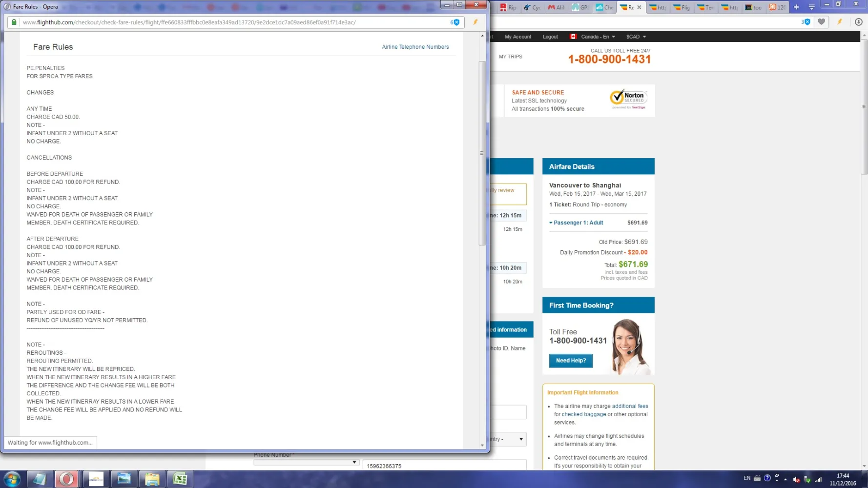Open Opera from the taskbar
This screenshot has height=488, width=868.
[x=67, y=479]
